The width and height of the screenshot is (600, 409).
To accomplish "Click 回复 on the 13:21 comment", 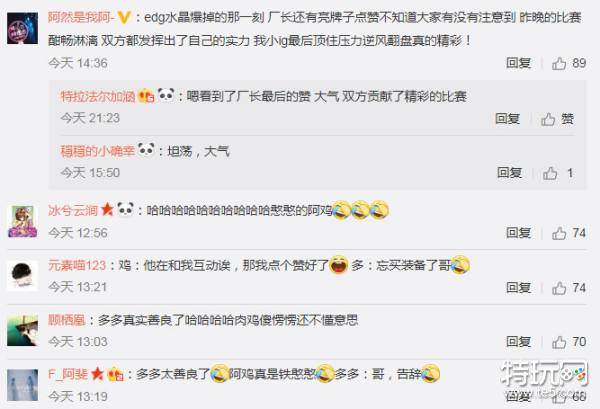I will click(518, 287).
